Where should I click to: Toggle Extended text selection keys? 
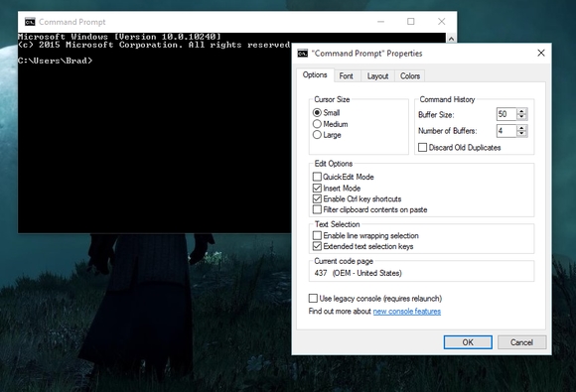(317, 246)
